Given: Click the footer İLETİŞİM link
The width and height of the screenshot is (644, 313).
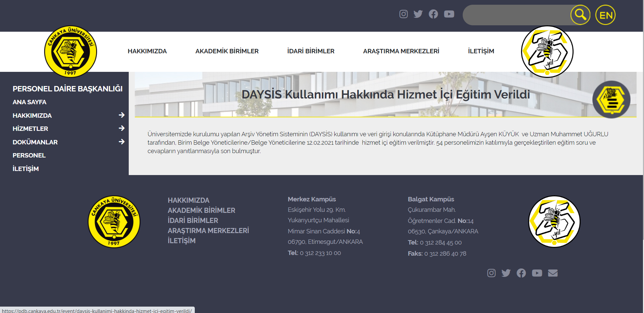Looking at the screenshot, I should (x=182, y=241).
